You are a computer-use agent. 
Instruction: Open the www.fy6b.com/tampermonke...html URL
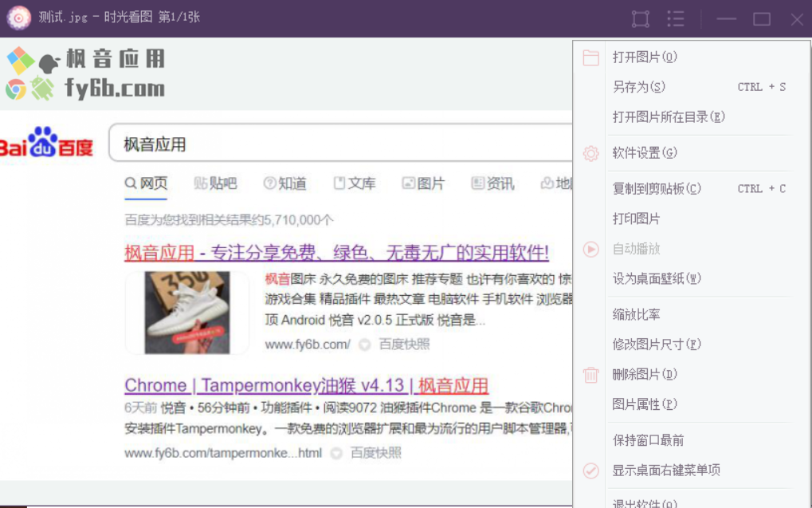(x=223, y=453)
